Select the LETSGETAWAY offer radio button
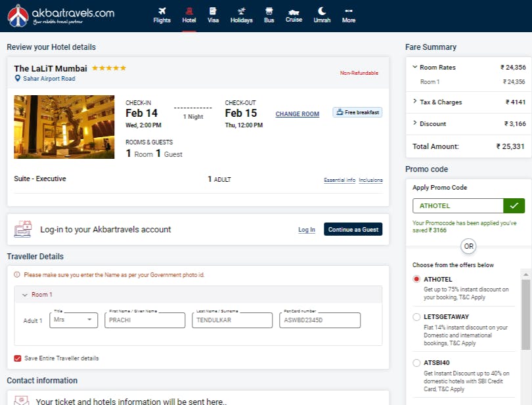Image resolution: width=532 pixels, height=405 pixels. [x=416, y=317]
